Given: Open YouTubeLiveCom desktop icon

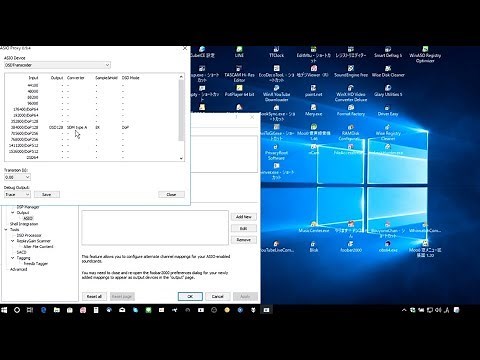Looking at the screenshot, I should coord(276,246).
